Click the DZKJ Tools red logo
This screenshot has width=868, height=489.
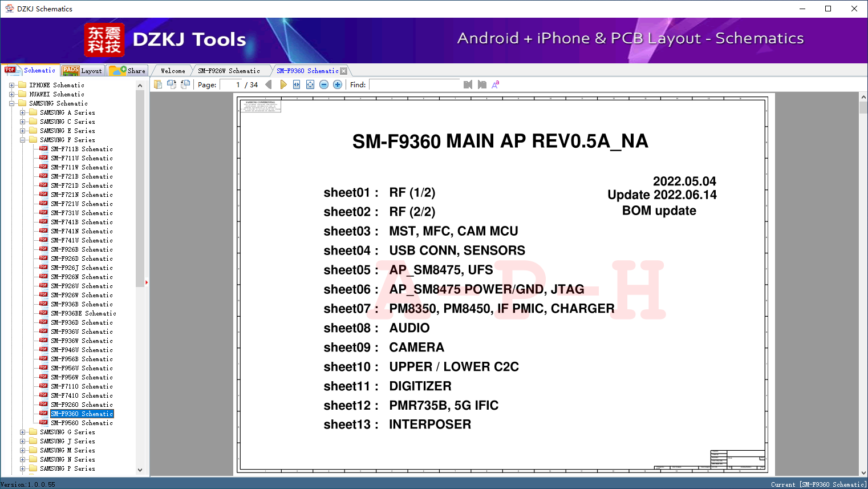click(x=104, y=40)
